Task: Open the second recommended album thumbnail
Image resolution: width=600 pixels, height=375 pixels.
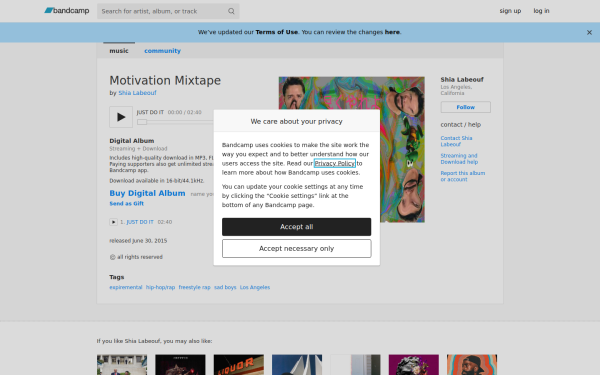Action: point(180,365)
